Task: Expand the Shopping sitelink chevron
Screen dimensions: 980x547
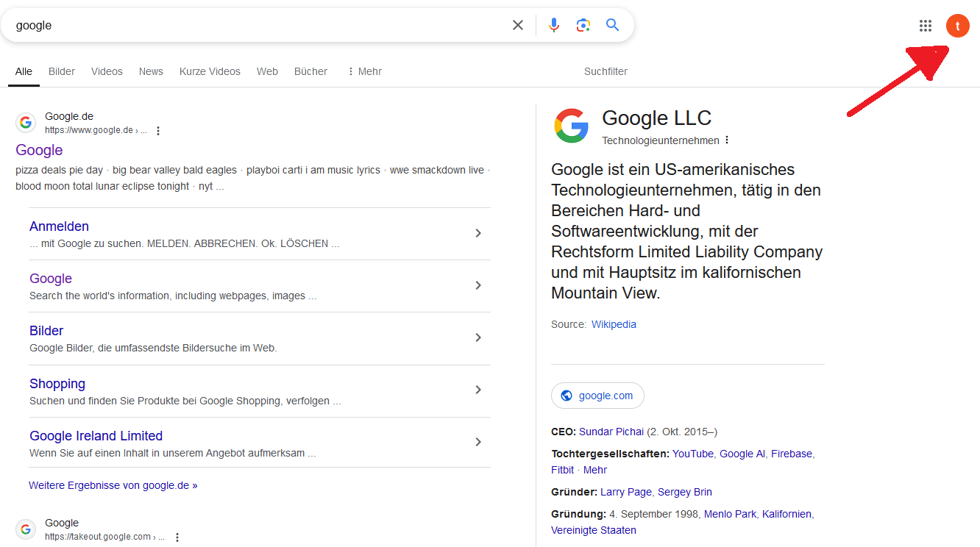Action: point(478,390)
